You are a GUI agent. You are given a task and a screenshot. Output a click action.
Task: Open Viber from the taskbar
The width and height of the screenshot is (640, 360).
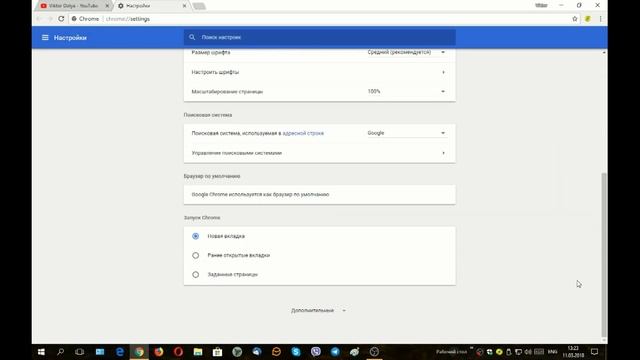pos(316,352)
